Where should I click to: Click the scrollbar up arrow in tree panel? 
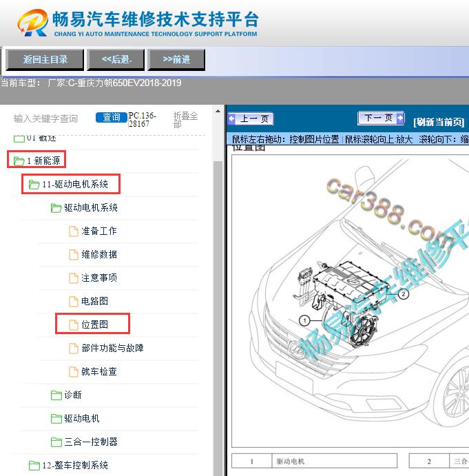pyautogui.click(x=218, y=111)
